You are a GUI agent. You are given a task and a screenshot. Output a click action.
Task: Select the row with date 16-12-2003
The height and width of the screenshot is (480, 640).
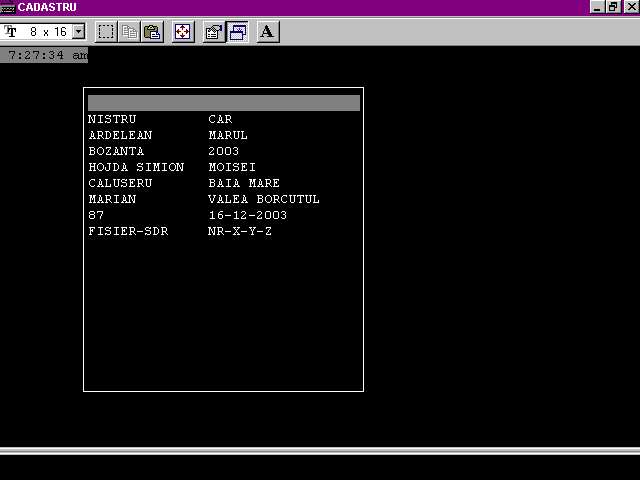188,215
